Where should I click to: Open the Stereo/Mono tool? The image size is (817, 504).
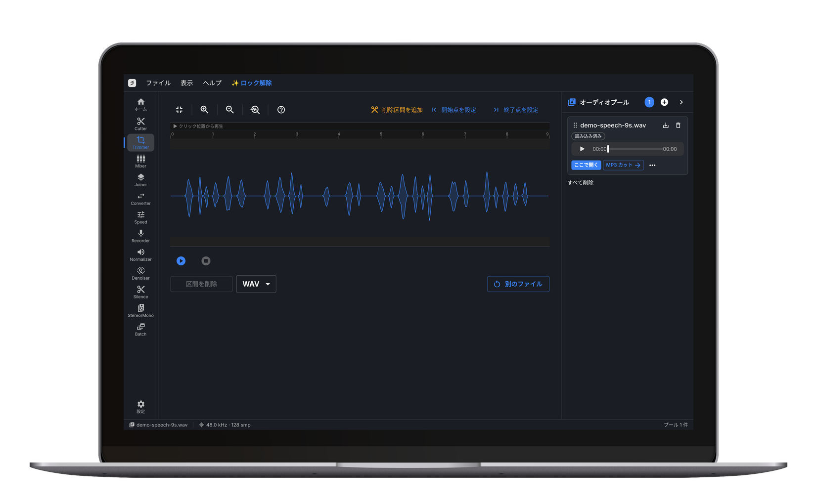[140, 311]
